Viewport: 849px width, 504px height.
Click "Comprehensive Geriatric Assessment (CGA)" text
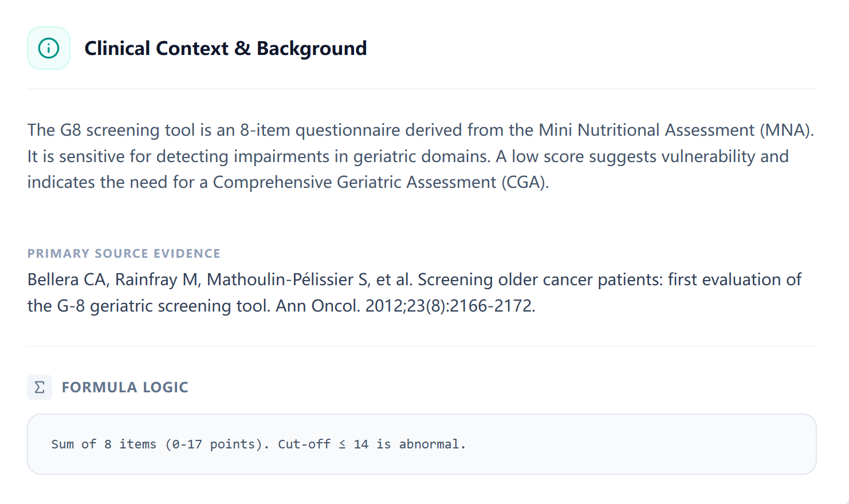tap(380, 182)
